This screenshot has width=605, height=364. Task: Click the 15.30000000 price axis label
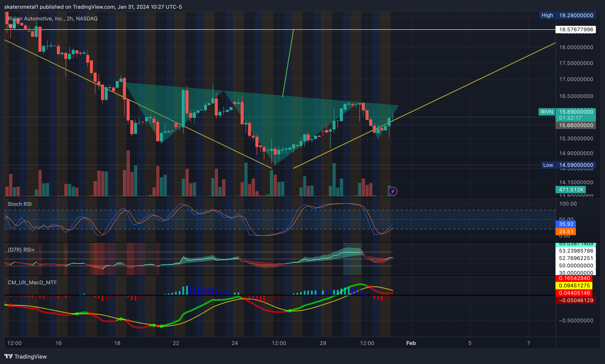tap(576, 139)
